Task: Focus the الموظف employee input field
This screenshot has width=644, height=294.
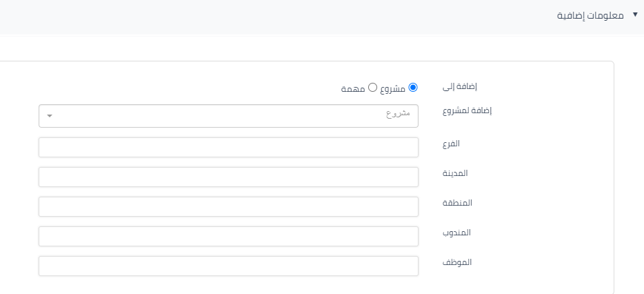Action: tap(229, 266)
